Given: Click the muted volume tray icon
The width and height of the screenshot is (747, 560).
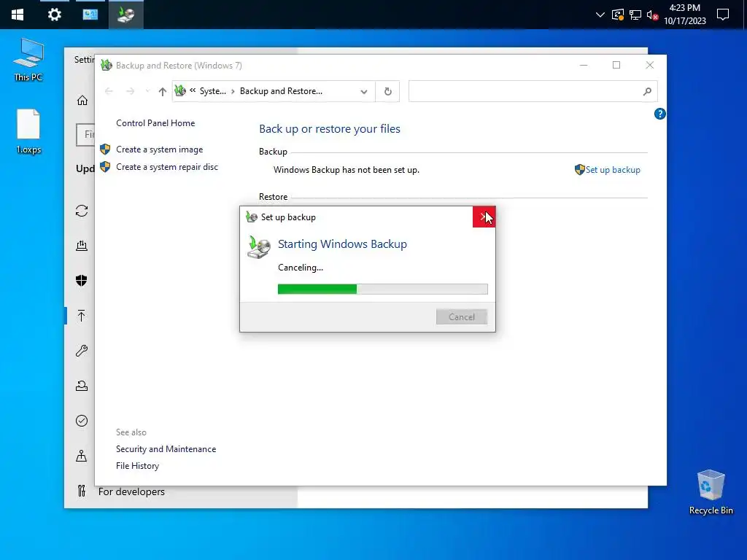Looking at the screenshot, I should (653, 15).
